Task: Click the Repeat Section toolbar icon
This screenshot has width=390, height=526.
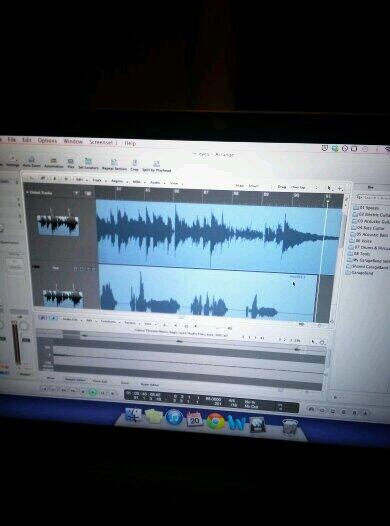Action: click(114, 165)
